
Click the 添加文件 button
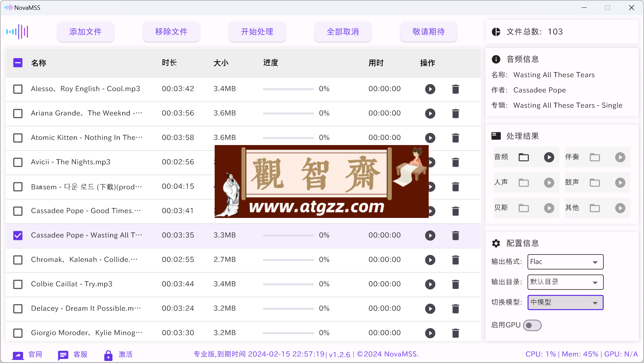86,32
